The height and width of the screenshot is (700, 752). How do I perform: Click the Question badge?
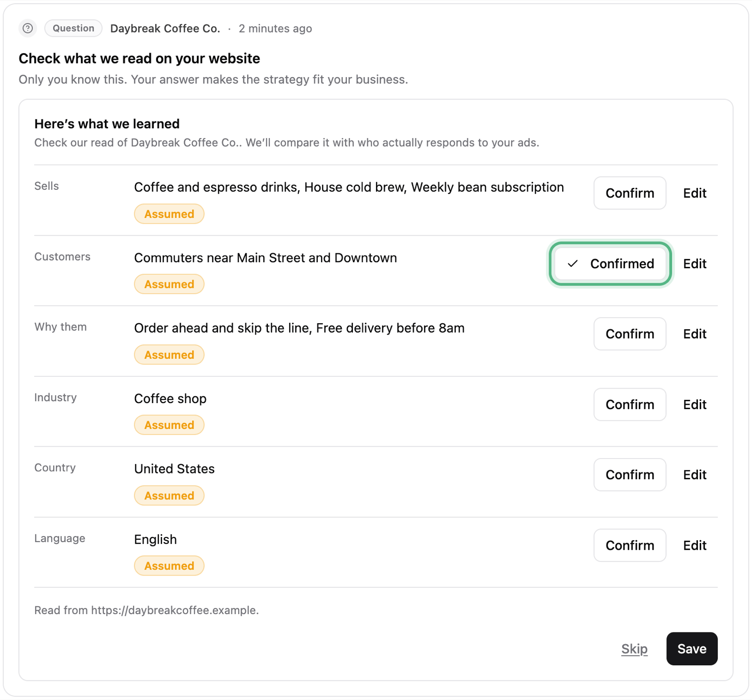(x=73, y=28)
